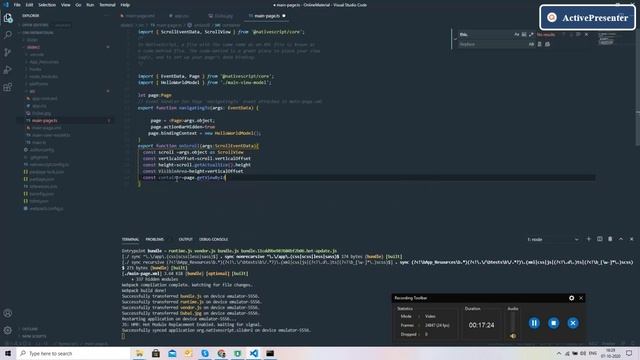This screenshot has height=360, width=640.
Task: Open the File menu
Action: pos(17,5)
